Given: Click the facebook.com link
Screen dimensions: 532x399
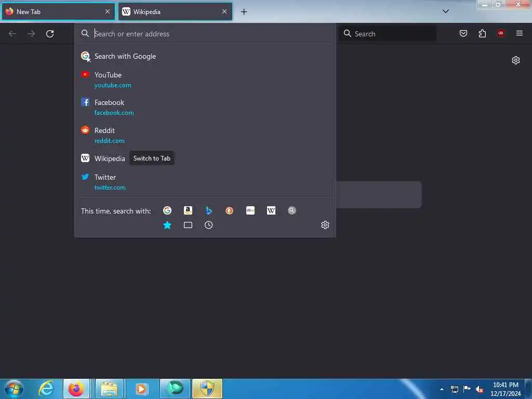Looking at the screenshot, I should [114, 113].
